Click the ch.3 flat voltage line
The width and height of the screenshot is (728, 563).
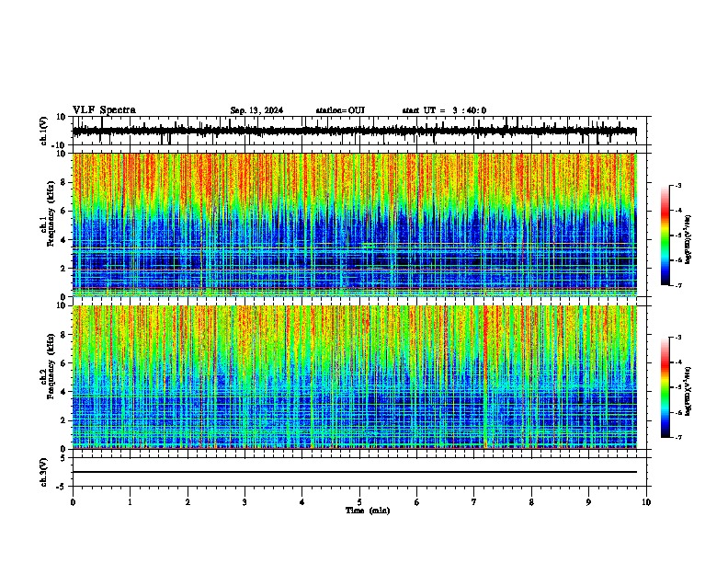pos(354,472)
